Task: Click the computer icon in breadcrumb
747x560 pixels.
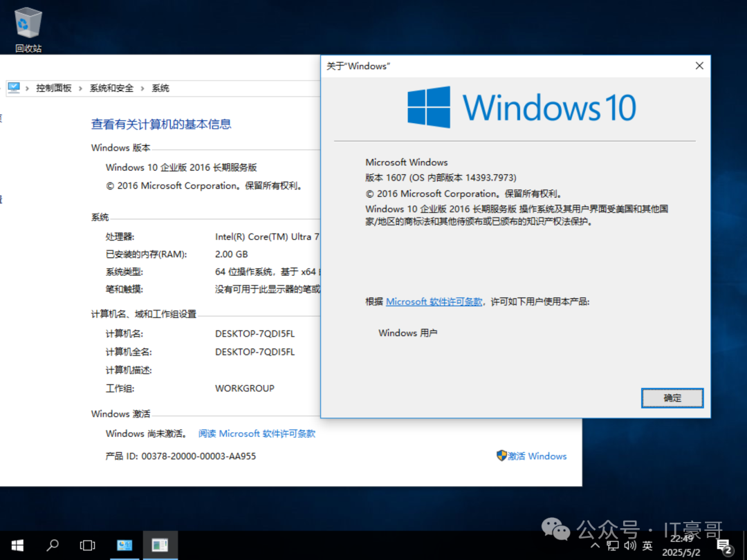Action: pyautogui.click(x=14, y=88)
